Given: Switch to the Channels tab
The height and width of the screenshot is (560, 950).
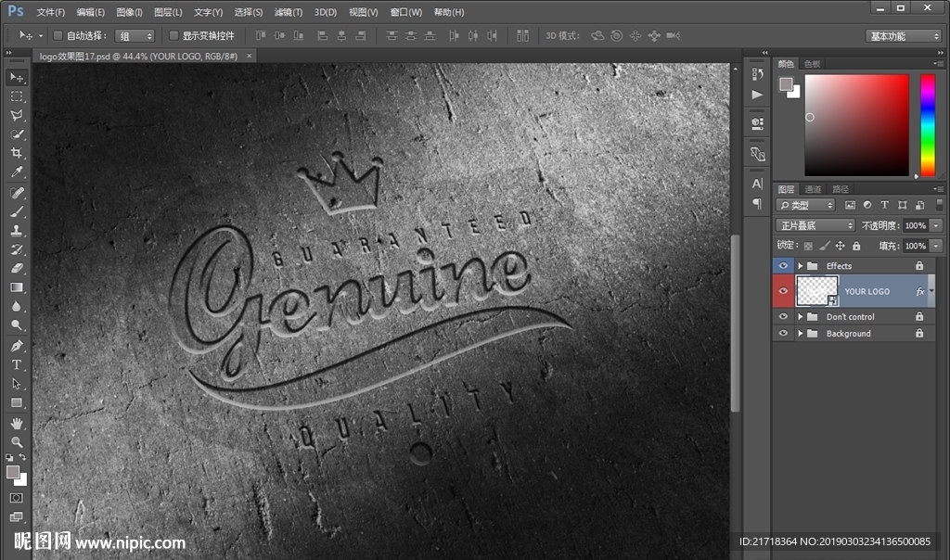Looking at the screenshot, I should point(813,189).
